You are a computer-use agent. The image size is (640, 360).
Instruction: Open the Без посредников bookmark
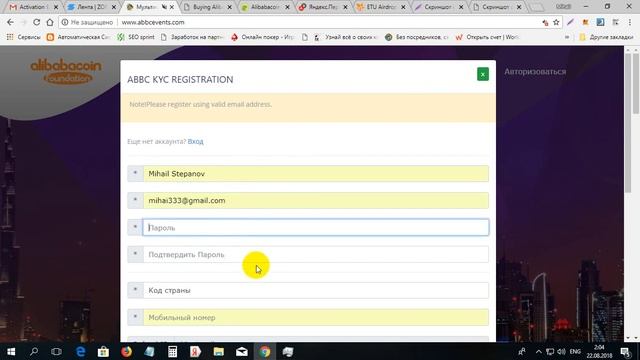pyautogui.click(x=417, y=37)
